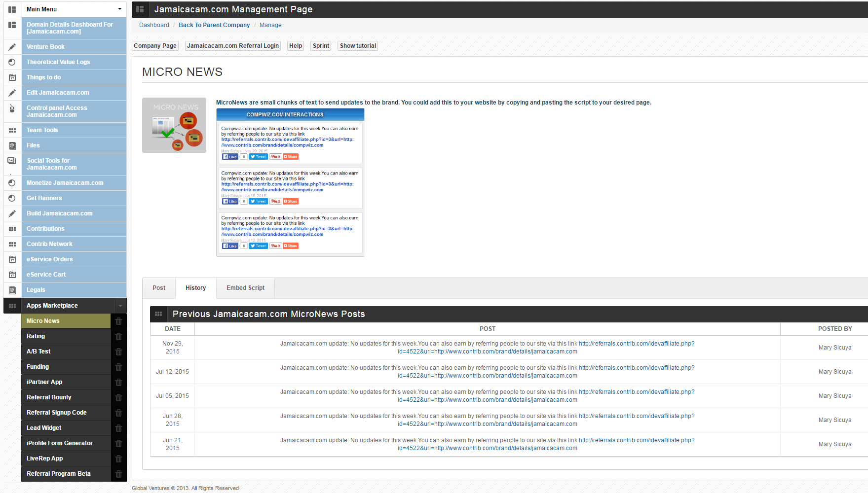The width and height of the screenshot is (868, 493).
Task: Click the Files sidebar icon
Action: (x=12, y=145)
